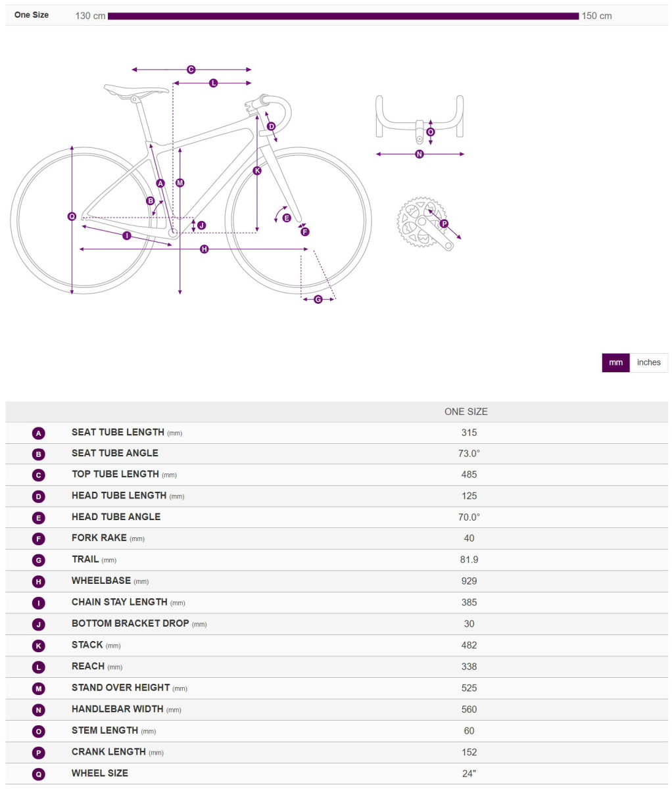Click the O stem length marker on handlebar
Viewport: 672px width, 789px height.
431,131
